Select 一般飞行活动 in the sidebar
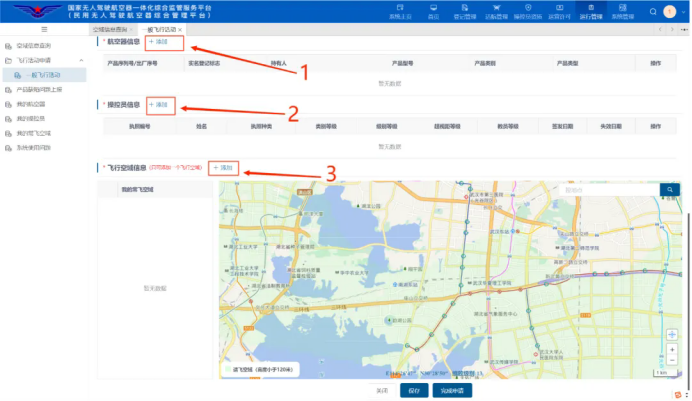This screenshot has height=401, width=692. coord(43,75)
